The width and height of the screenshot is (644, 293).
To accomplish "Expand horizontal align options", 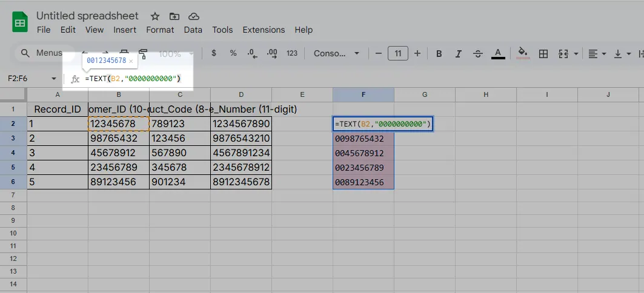I will (597, 53).
